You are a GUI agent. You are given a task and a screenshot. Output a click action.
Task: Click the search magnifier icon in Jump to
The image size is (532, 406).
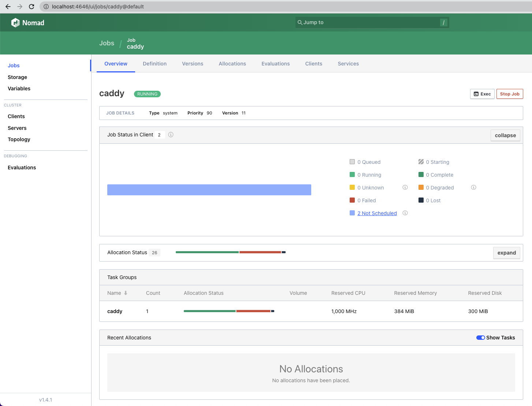pyautogui.click(x=300, y=22)
